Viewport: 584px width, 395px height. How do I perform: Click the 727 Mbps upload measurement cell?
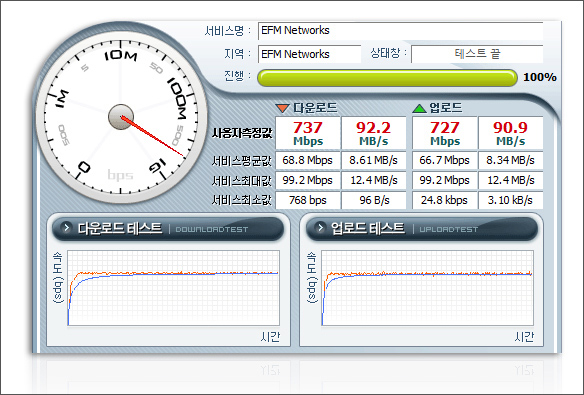445,133
